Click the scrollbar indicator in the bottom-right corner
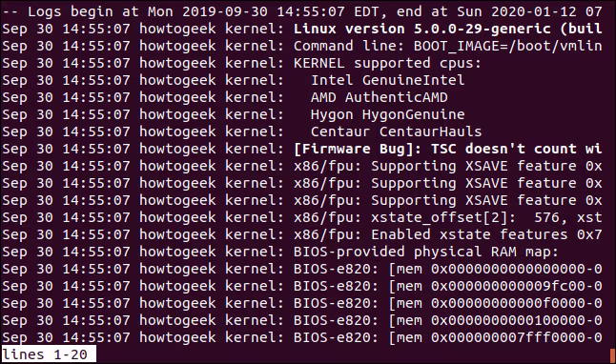The image size is (616, 364). (612, 355)
